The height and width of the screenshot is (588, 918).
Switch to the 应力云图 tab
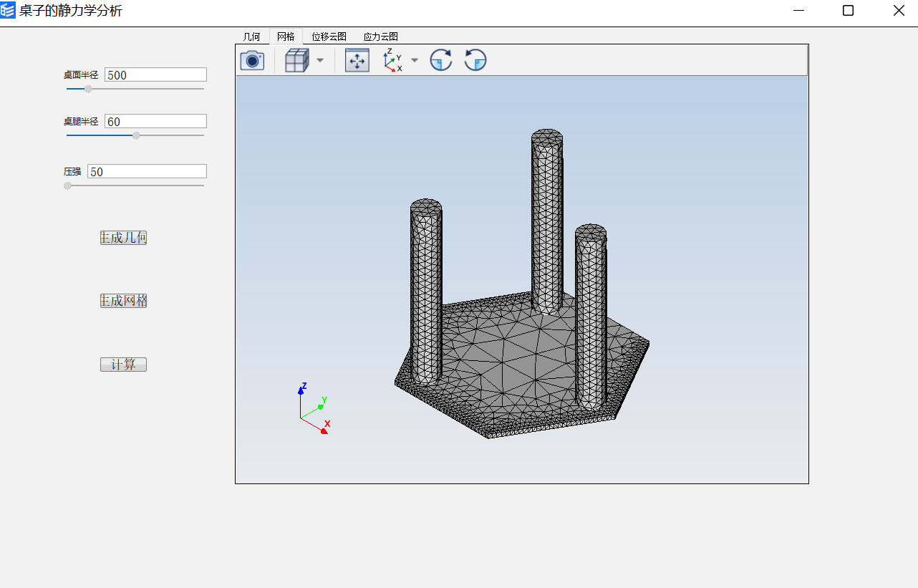coord(381,37)
